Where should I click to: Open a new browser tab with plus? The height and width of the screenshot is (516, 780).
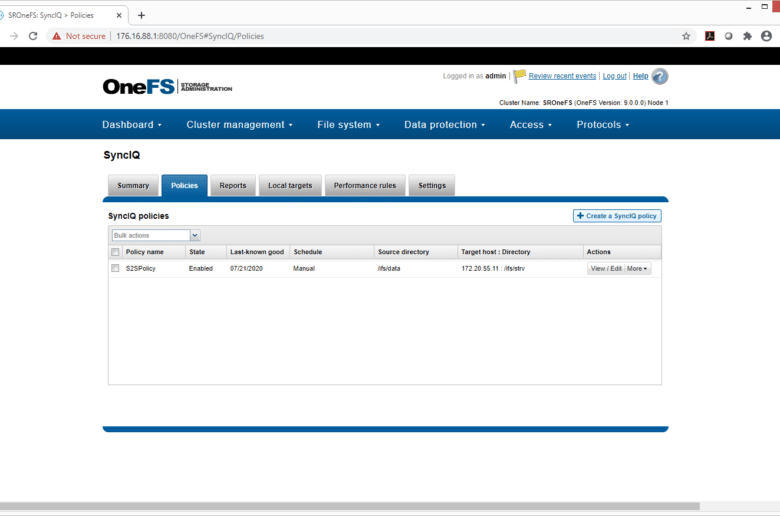click(x=141, y=15)
